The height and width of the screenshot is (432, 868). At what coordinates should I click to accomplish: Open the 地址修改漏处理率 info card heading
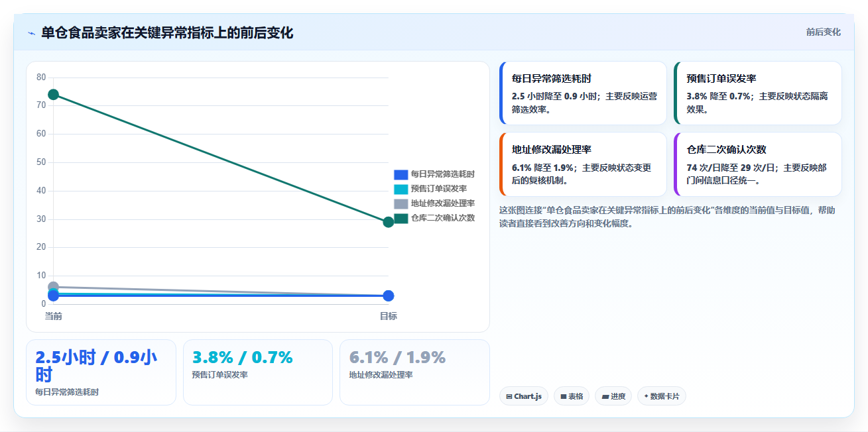point(552,150)
